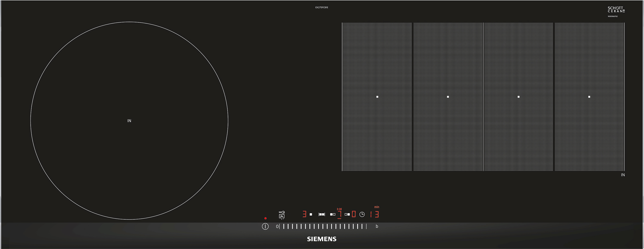This screenshot has height=249, width=644.
Task: Select the left-filled two-square zone icon
Action: pyautogui.click(x=333, y=214)
